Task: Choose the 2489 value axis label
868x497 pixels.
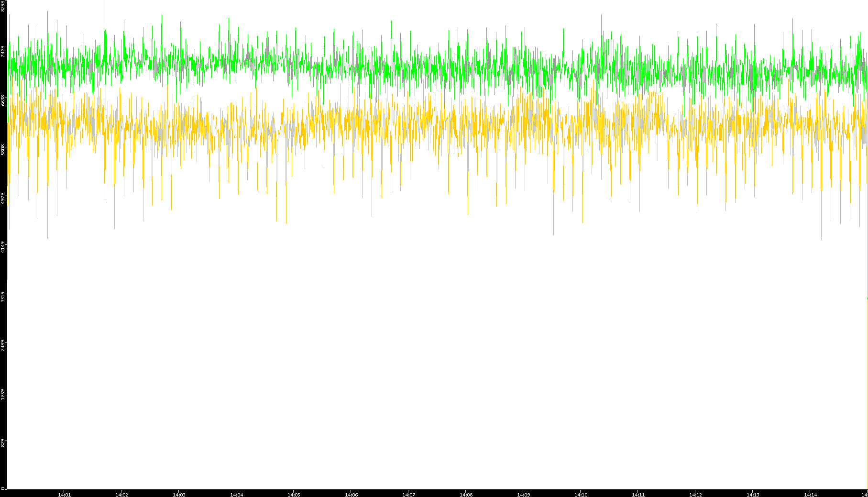Action: 3,345
